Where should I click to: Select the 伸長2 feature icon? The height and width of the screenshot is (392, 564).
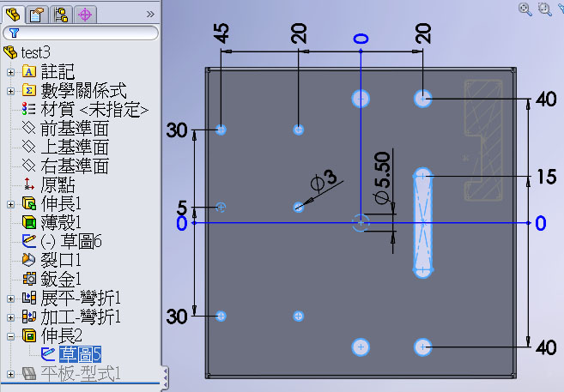[29, 335]
